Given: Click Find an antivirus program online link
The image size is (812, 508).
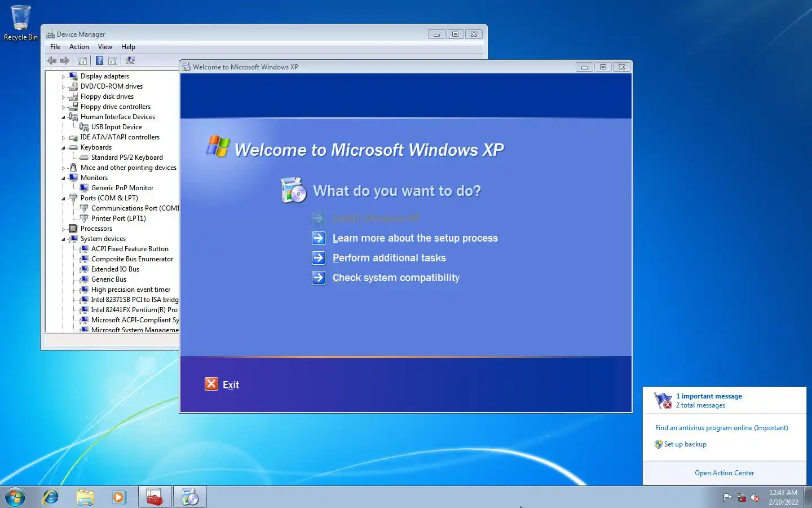Looking at the screenshot, I should (x=722, y=428).
